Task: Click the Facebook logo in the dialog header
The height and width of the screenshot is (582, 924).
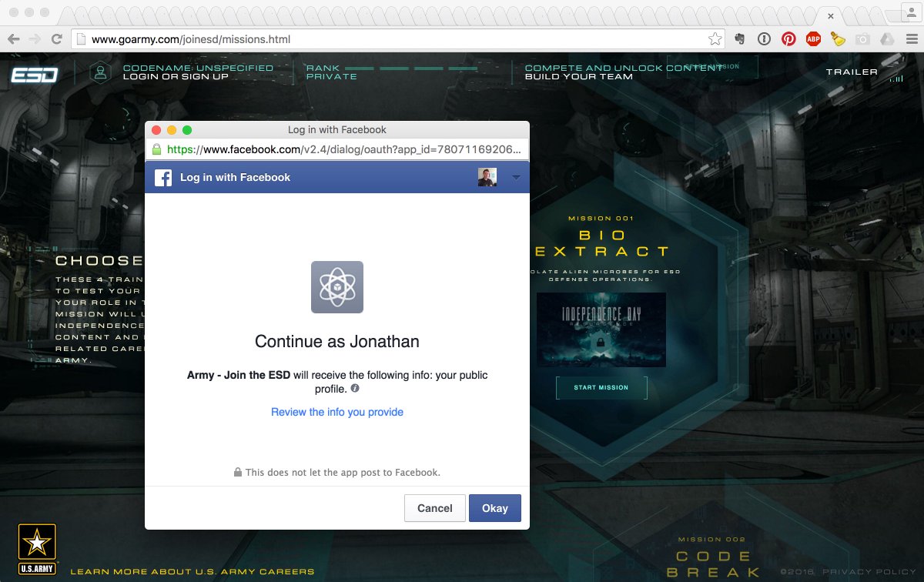Action: click(x=163, y=177)
